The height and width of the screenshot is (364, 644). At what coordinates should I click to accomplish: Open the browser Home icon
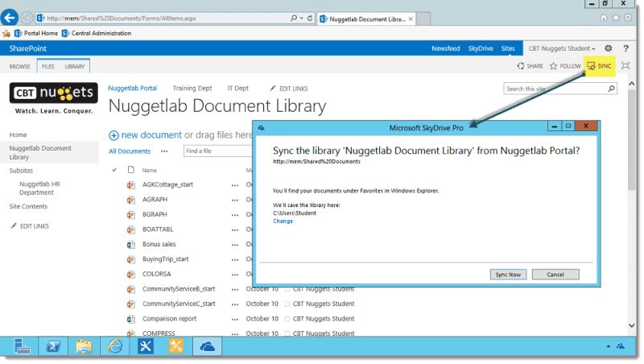(603, 18)
